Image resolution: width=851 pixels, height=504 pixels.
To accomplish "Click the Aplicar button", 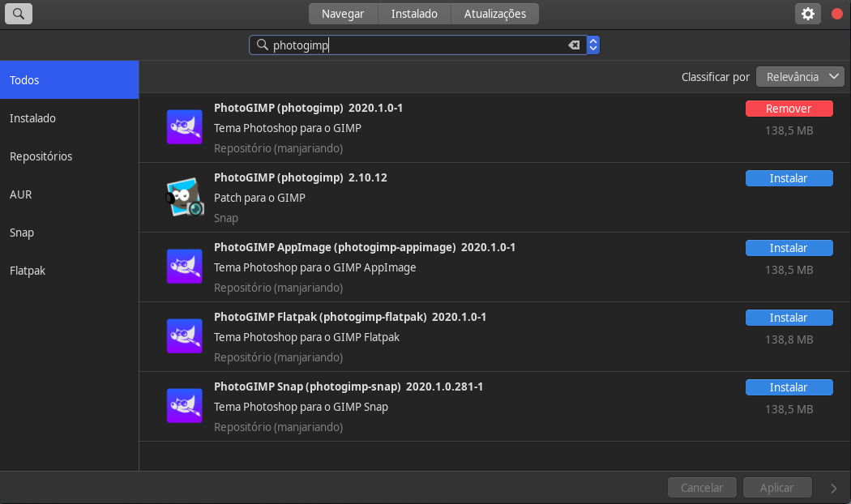I will 777,488.
